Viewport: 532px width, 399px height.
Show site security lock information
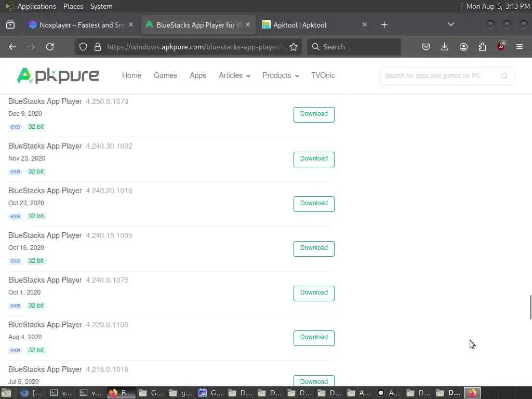click(98, 47)
